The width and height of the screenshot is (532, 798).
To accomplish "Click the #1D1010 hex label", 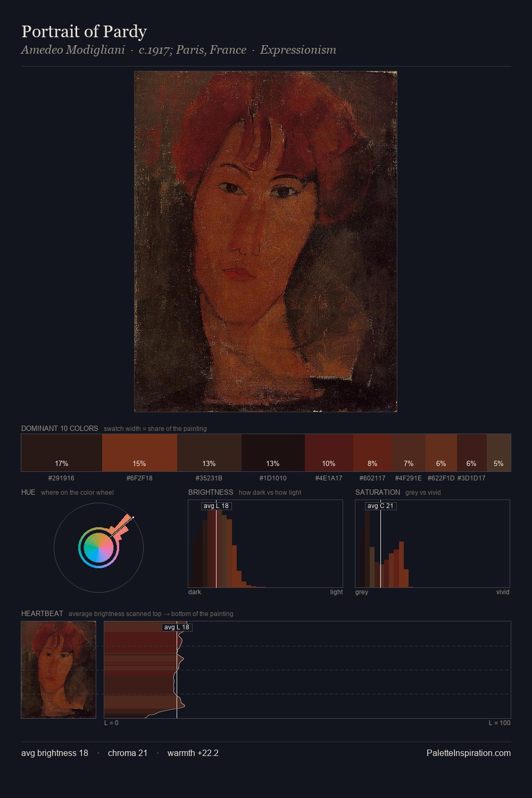I will click(273, 478).
